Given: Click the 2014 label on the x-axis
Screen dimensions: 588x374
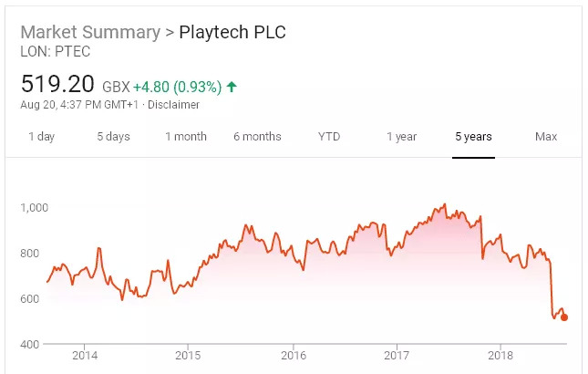Looking at the screenshot, I should 85,355.
